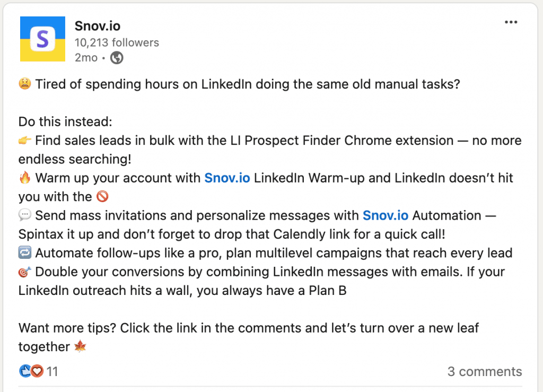Click the maple leaf emoji at post end
543x392 pixels.
click(x=80, y=346)
